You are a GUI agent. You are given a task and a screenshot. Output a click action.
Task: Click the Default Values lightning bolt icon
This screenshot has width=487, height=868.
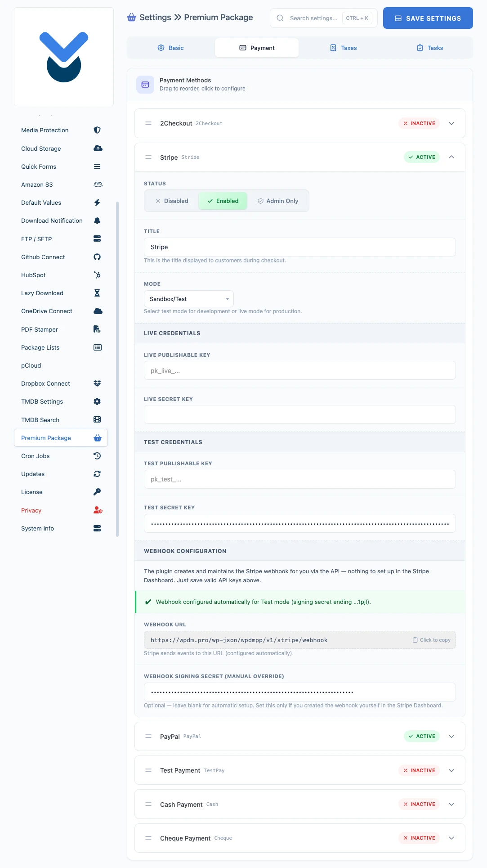(97, 202)
